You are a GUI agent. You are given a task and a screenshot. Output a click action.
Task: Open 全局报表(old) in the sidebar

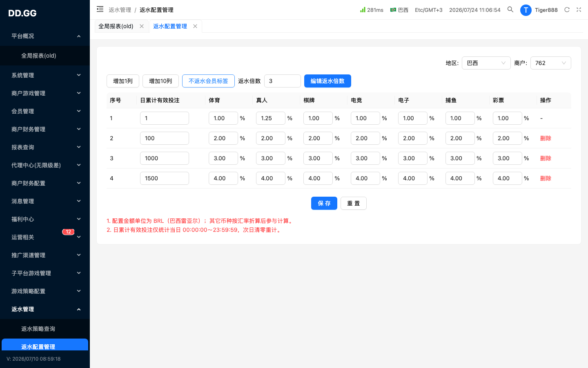[x=45, y=56]
